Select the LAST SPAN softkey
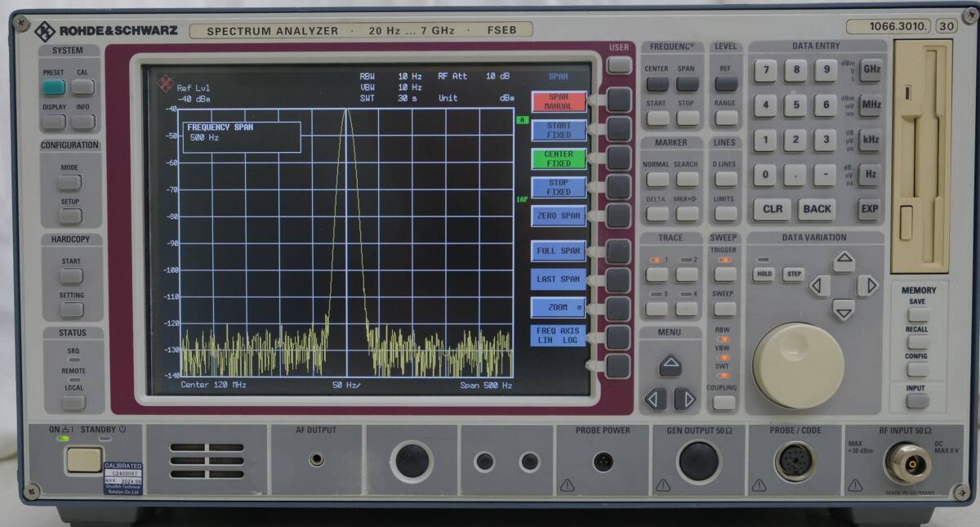Image resolution: width=980 pixels, height=527 pixels. click(x=559, y=279)
